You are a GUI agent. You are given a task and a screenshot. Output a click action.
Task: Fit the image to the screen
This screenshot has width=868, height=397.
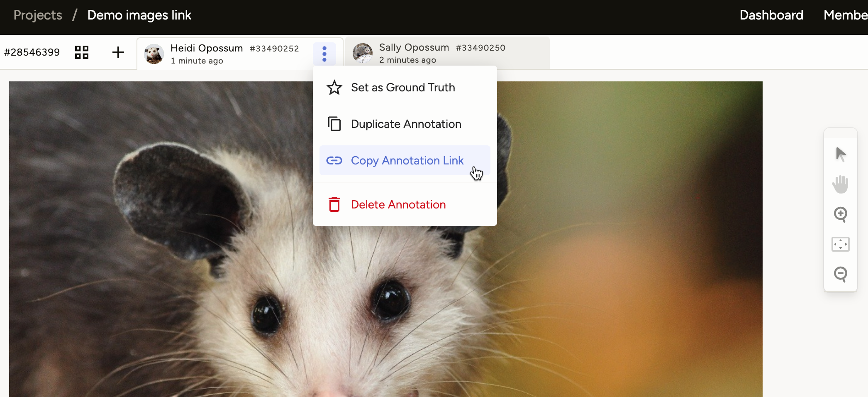point(840,244)
